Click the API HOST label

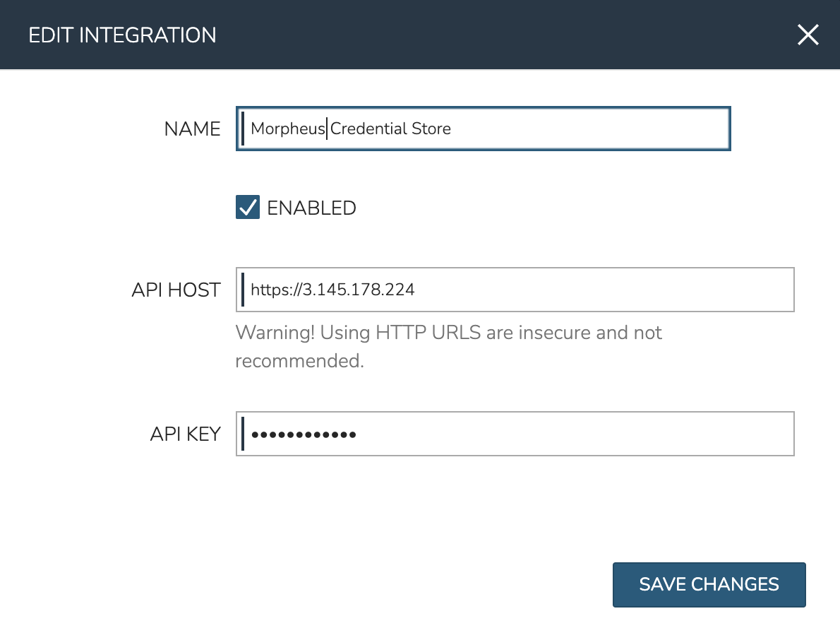point(176,290)
